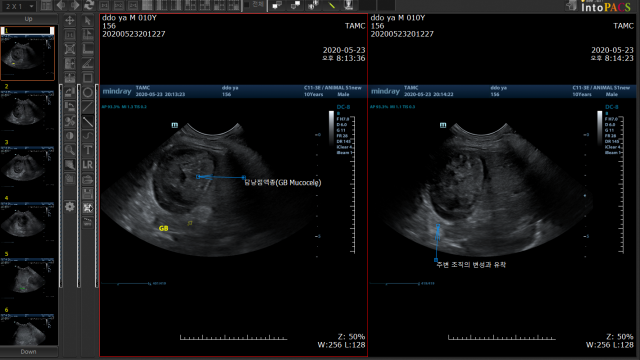Select thumbnail number 3

pyautogui.click(x=28, y=164)
